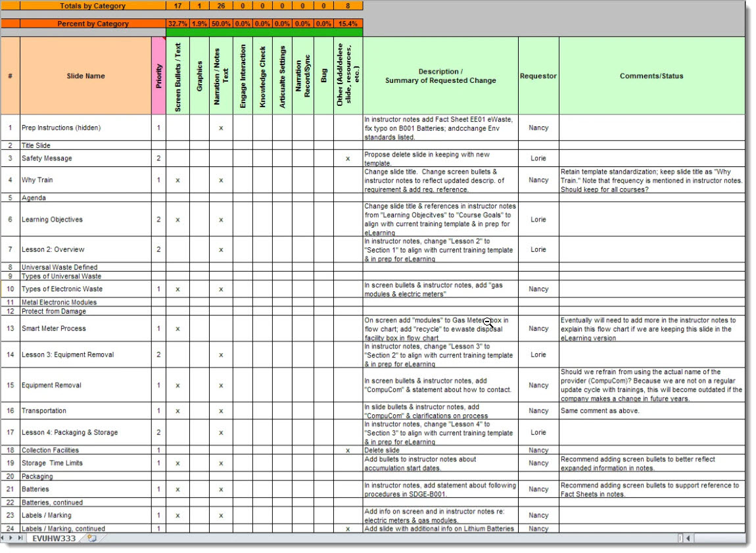756x553 pixels.
Task: Select the Requestor header cell
Action: pos(538,76)
